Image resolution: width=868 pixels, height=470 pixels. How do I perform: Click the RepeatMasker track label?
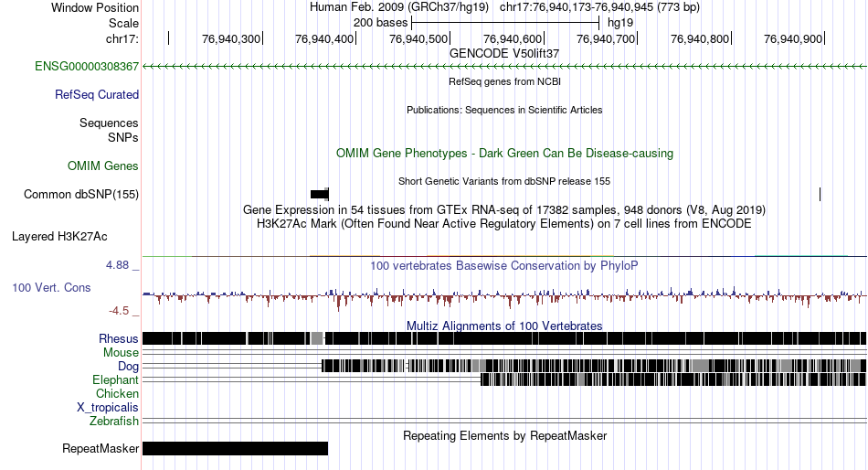tap(101, 448)
